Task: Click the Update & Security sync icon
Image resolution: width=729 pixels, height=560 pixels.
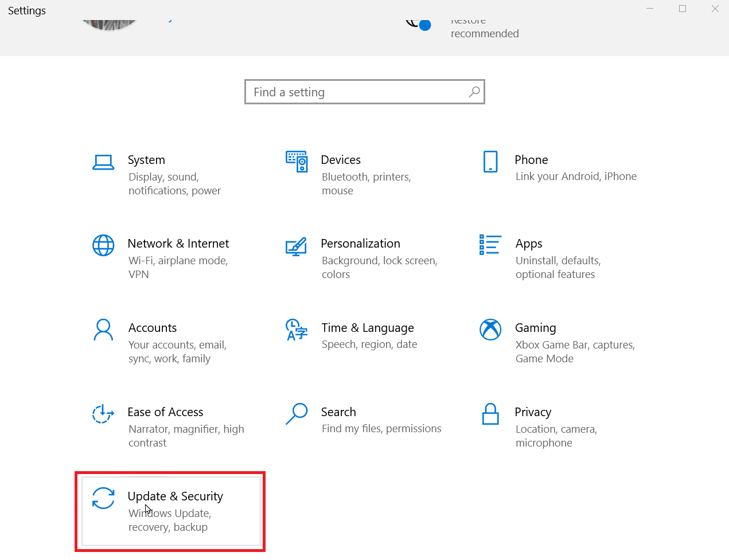Action: click(103, 498)
